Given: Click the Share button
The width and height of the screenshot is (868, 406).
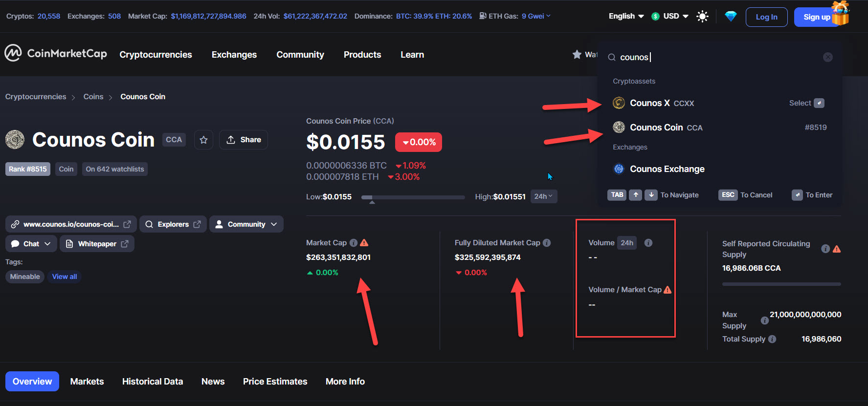Looking at the screenshot, I should coord(244,140).
